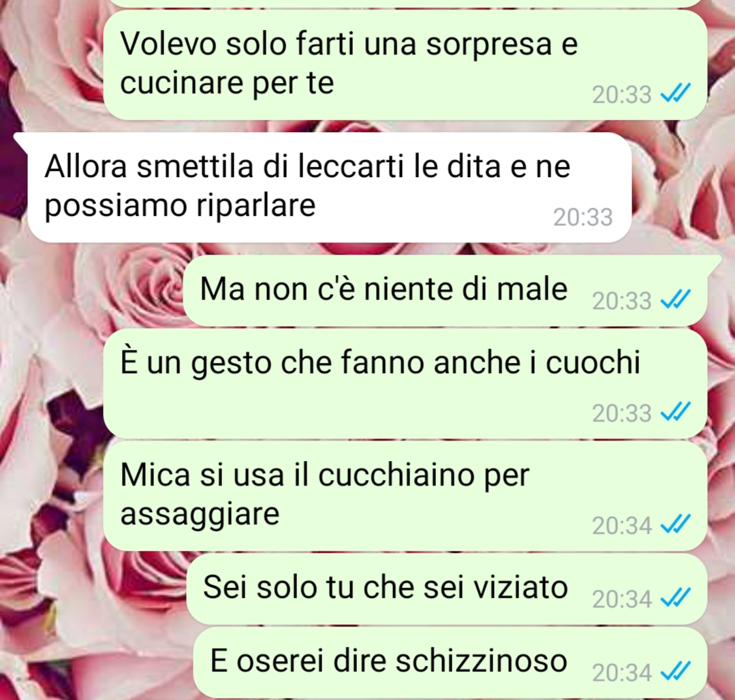Click read ticks beside 'Sei solo tu che sei viziato'

point(675,597)
